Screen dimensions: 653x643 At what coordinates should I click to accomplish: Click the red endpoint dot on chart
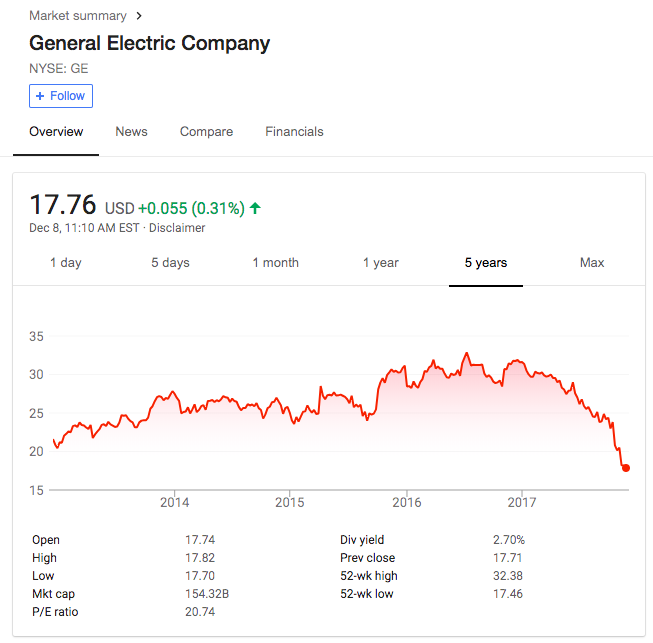click(x=626, y=468)
